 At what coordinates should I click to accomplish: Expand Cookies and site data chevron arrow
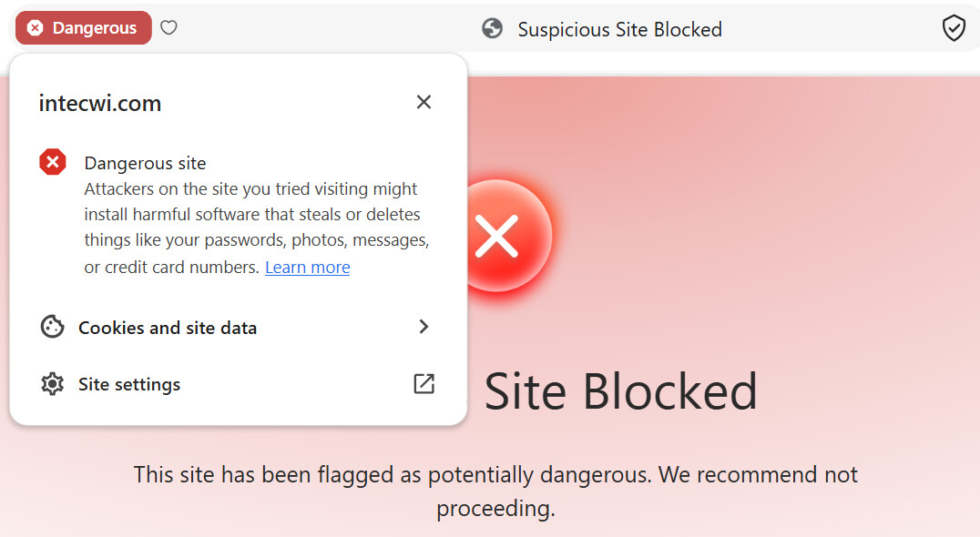point(424,327)
